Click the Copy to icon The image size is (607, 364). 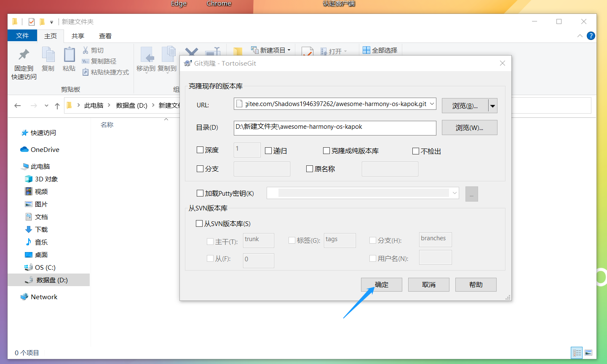[x=168, y=55]
